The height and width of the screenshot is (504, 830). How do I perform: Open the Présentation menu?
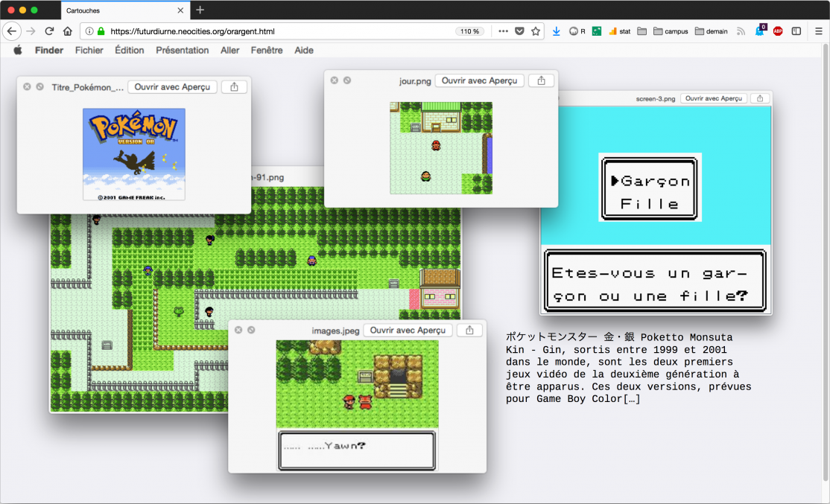pos(182,51)
